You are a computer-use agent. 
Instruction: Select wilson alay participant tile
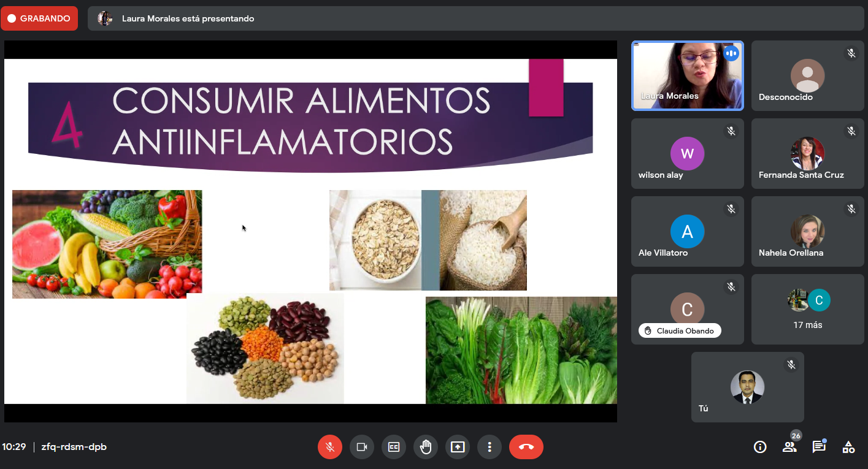[x=688, y=153]
